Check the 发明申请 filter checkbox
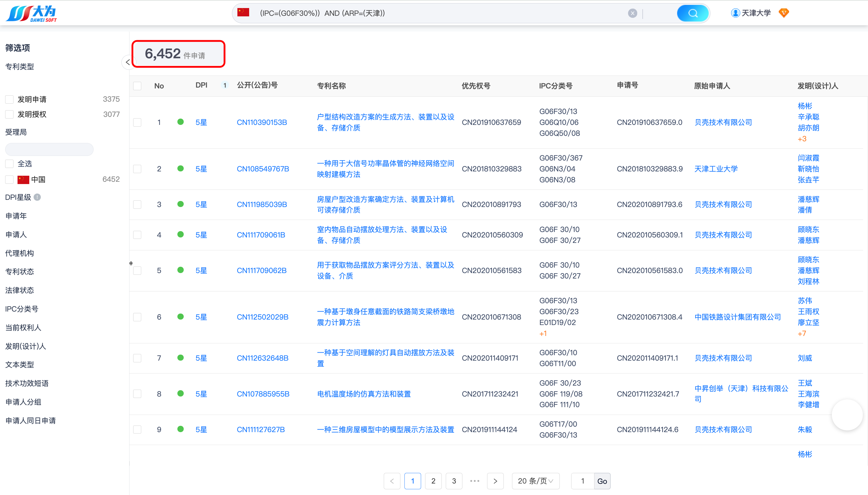The width and height of the screenshot is (868, 495). click(x=9, y=99)
